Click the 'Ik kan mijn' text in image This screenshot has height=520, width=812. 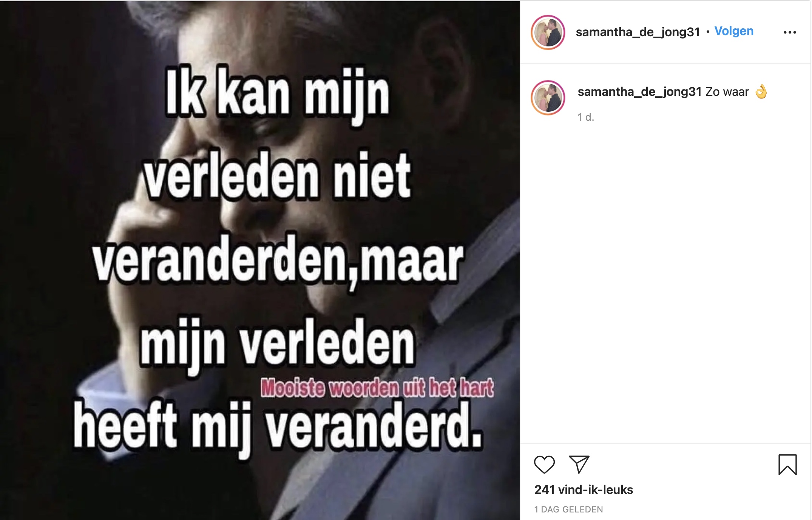(277, 95)
